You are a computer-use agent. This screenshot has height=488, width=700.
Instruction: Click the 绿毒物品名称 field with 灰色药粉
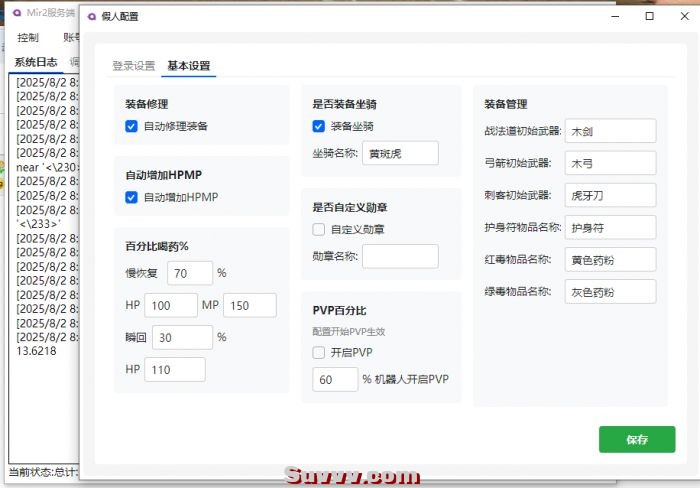pyautogui.click(x=610, y=292)
